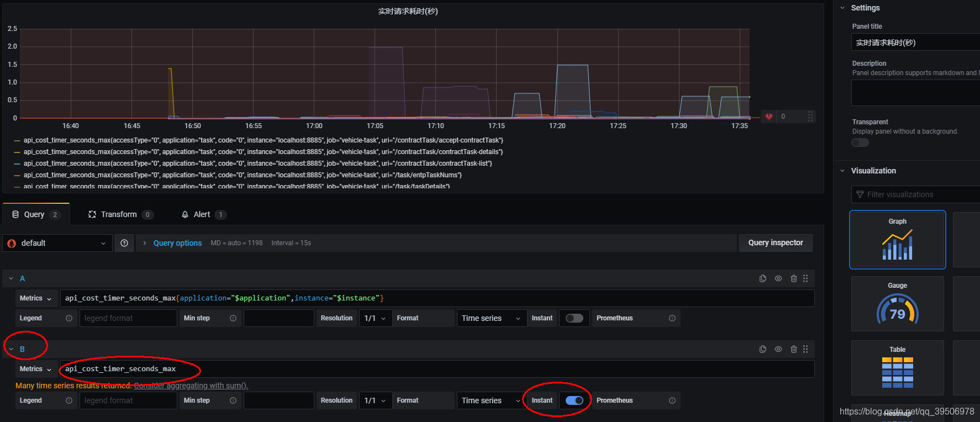Show Prometheus info icon in query B
This screenshot has width=980, height=422.
(x=672, y=400)
